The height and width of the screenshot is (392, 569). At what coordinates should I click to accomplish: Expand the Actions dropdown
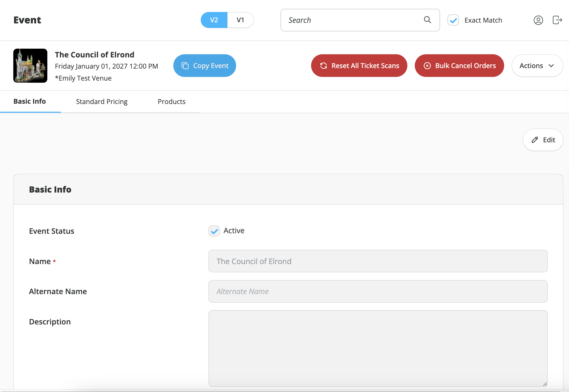click(537, 66)
